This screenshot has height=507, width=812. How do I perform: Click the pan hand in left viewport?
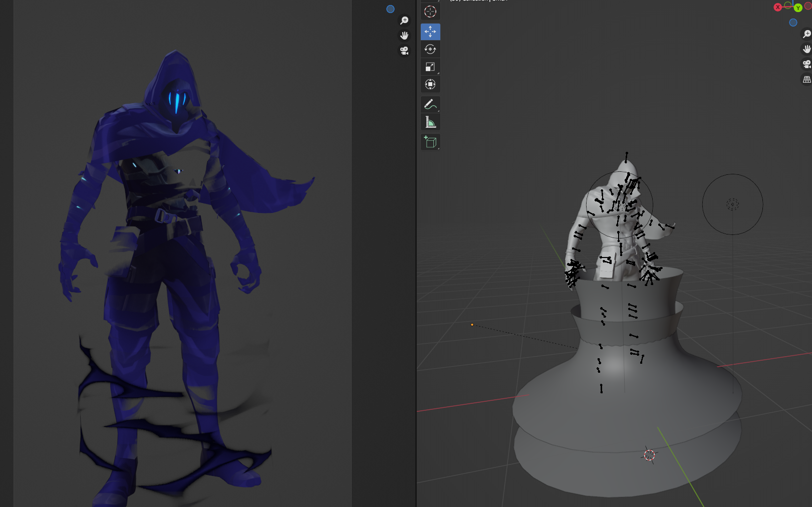coord(404,36)
